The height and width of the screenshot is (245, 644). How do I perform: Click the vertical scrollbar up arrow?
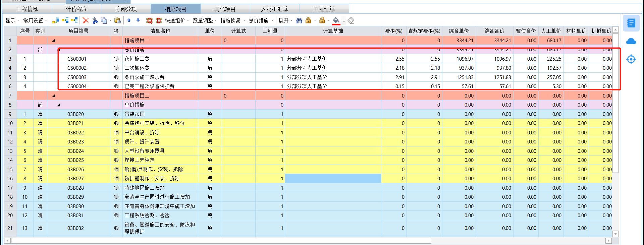coord(615,30)
